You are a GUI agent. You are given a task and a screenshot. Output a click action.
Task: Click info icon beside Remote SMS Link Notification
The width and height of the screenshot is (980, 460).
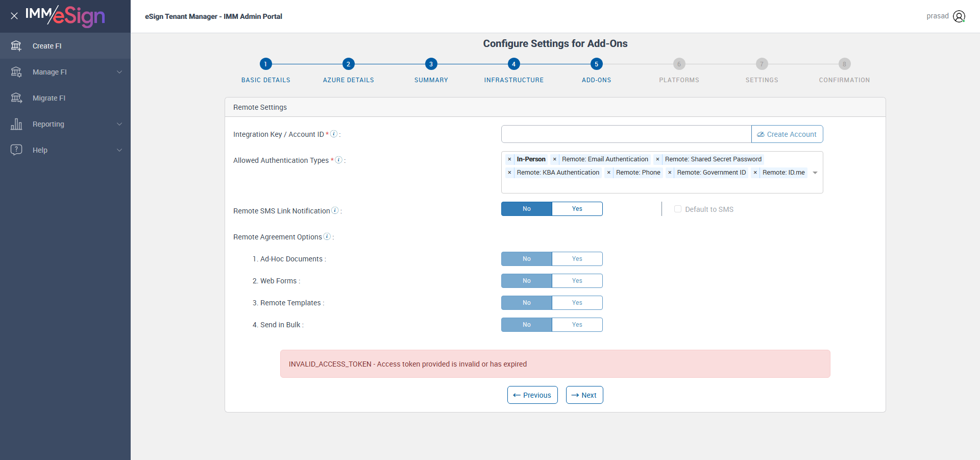pyautogui.click(x=335, y=210)
